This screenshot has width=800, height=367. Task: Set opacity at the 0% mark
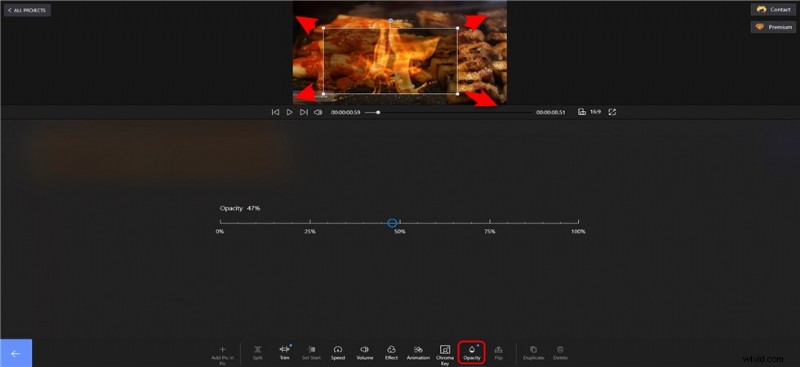[x=220, y=223]
